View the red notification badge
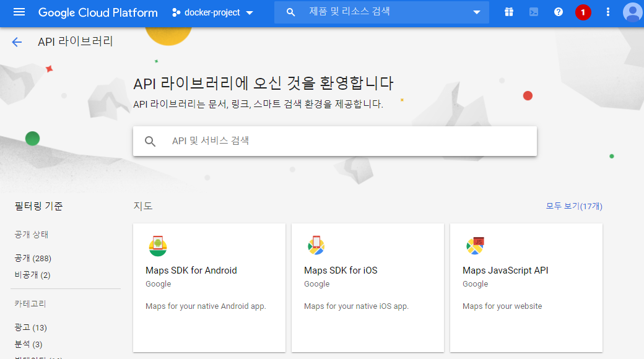This screenshot has height=359, width=644. [583, 12]
